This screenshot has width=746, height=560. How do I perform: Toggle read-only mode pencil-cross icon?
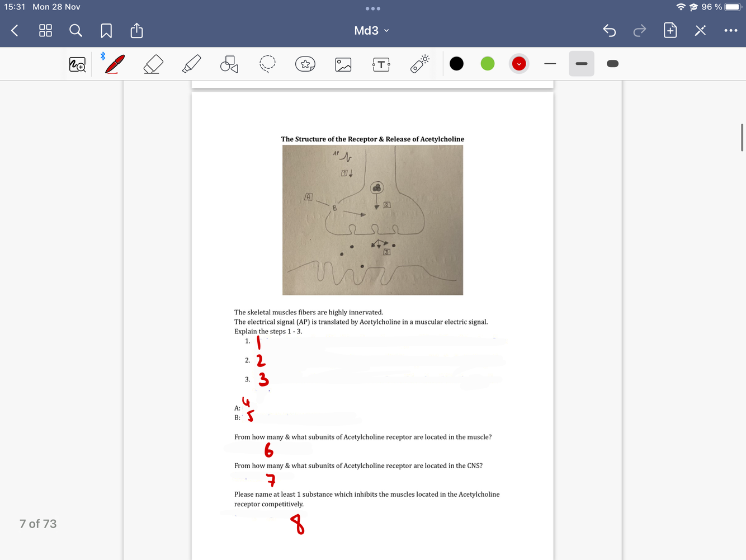click(700, 31)
